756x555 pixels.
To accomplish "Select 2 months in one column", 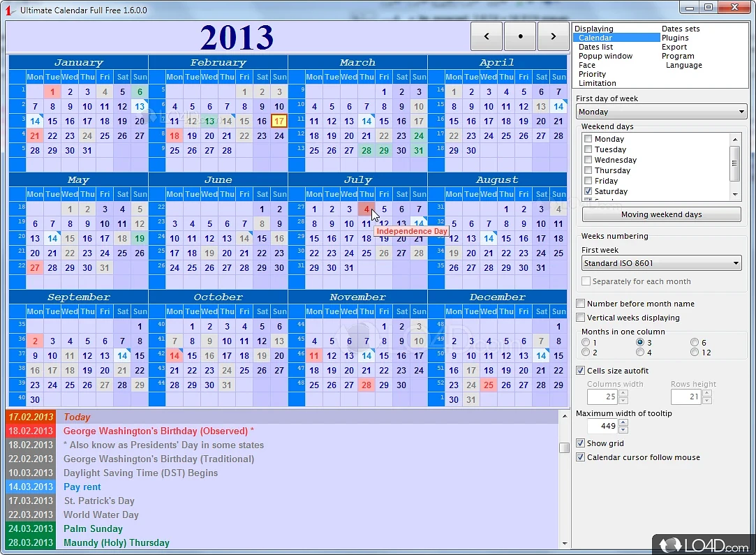I will 586,353.
